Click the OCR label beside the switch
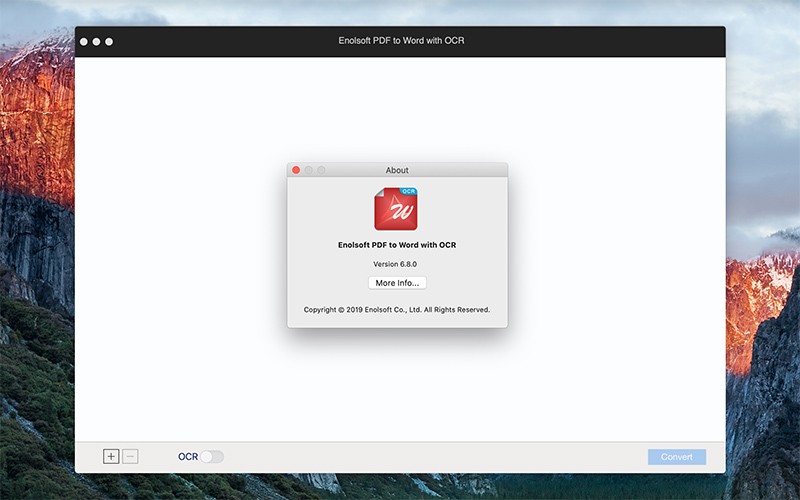The image size is (800, 500). point(188,457)
